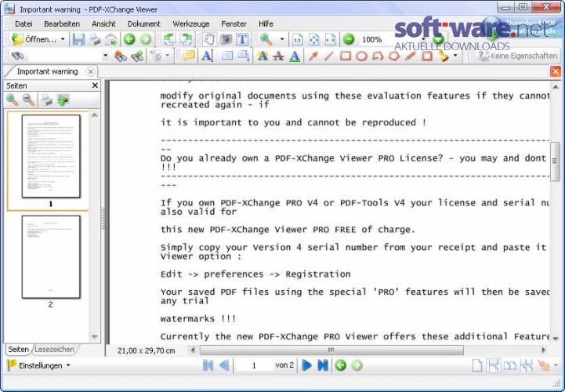The image size is (565, 392).
Task: Set view to Actual Size 1:1
Action: (297, 39)
